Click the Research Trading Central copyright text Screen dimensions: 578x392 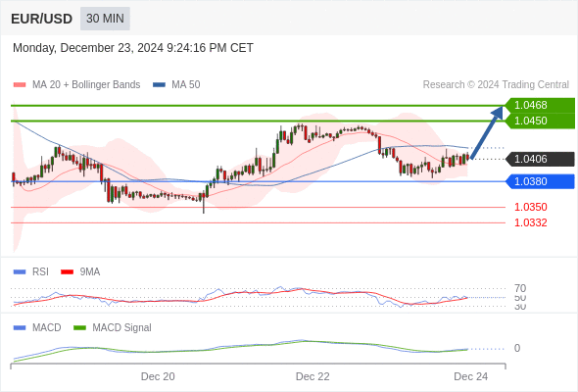click(x=496, y=85)
